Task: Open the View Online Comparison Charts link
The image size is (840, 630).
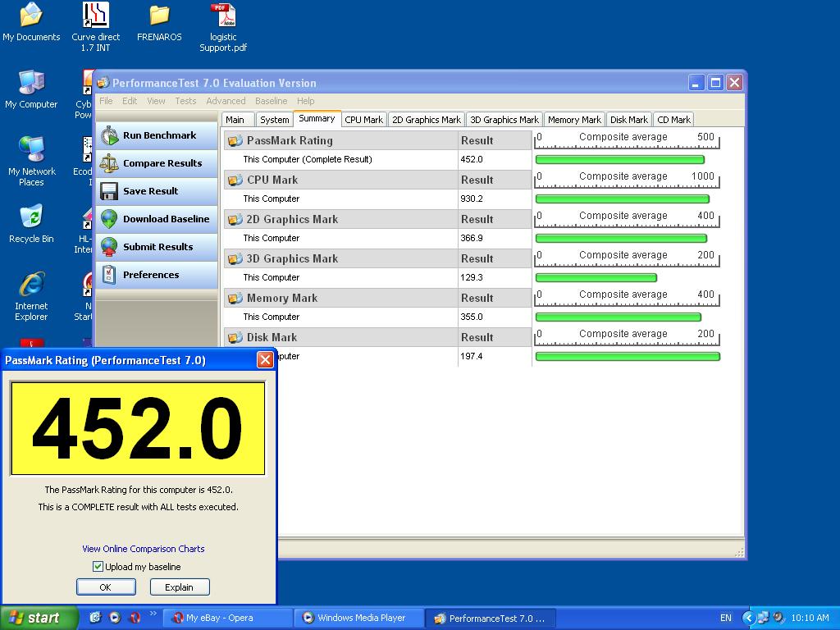Action: click(x=143, y=549)
